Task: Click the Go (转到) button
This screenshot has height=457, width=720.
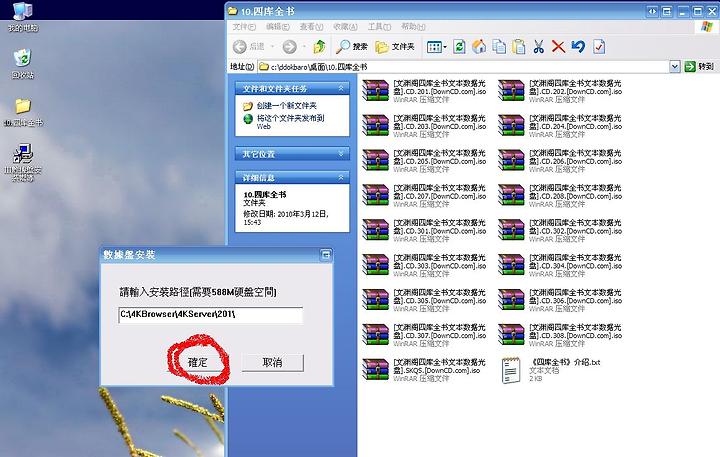Action: pos(699,67)
